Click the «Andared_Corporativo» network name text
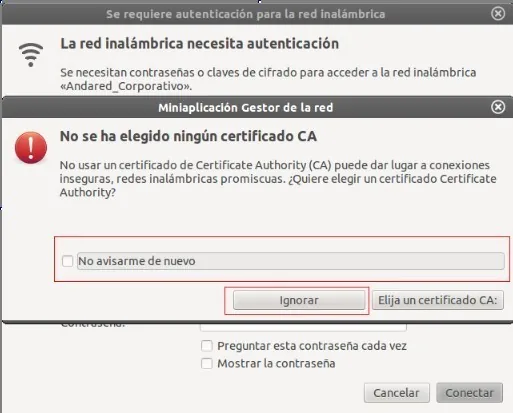Image resolution: width=513 pixels, height=413 pixels. click(126, 86)
